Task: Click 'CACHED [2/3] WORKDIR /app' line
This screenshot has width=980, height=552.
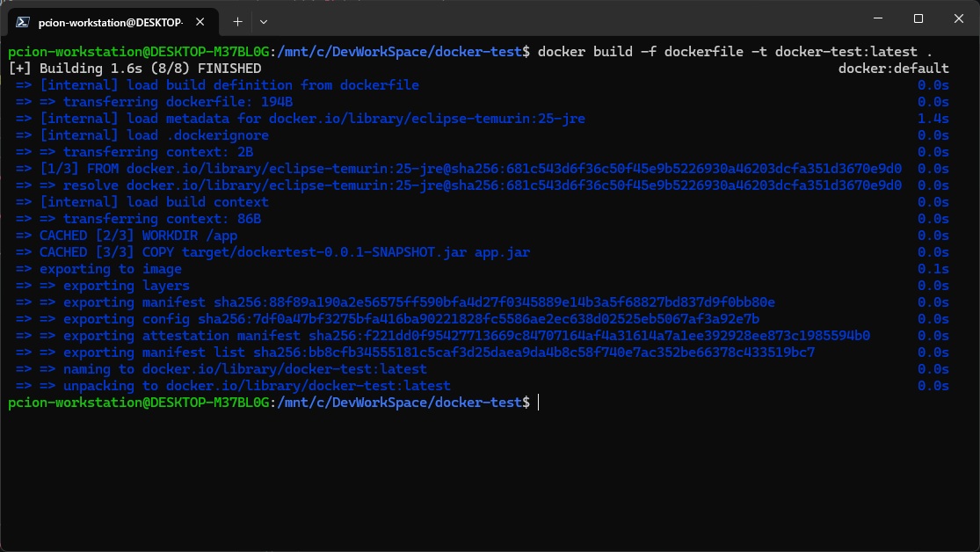Action: (127, 236)
